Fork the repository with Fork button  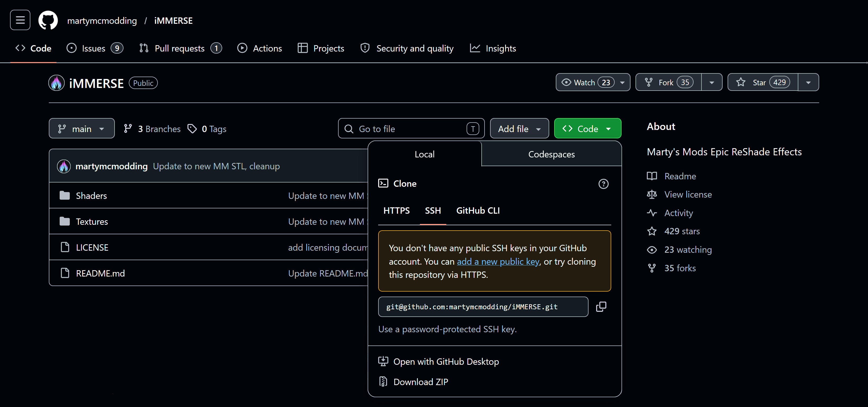[668, 82]
